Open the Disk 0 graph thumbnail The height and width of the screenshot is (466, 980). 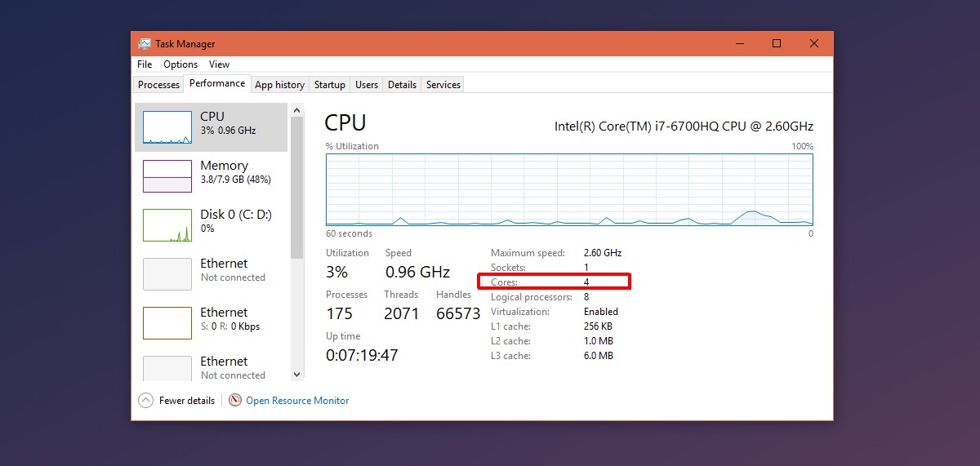pos(167,225)
